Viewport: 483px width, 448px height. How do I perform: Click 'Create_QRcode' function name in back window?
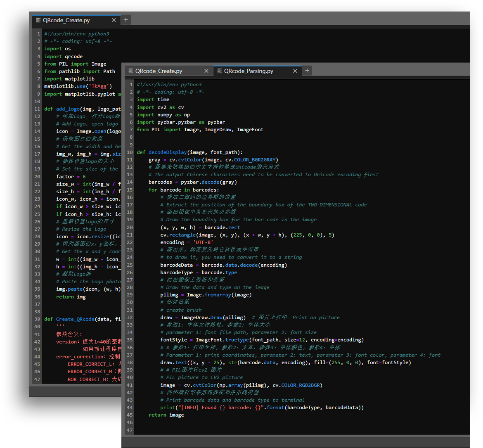75,319
